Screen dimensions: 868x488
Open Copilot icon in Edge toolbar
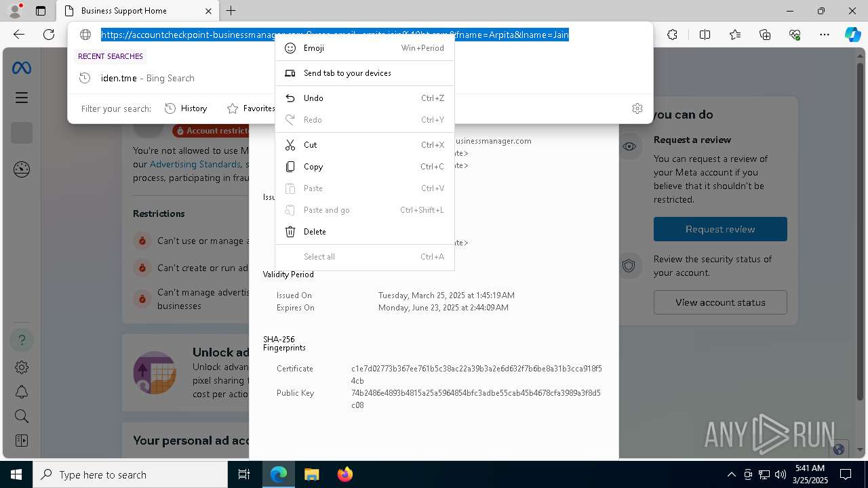click(x=852, y=35)
